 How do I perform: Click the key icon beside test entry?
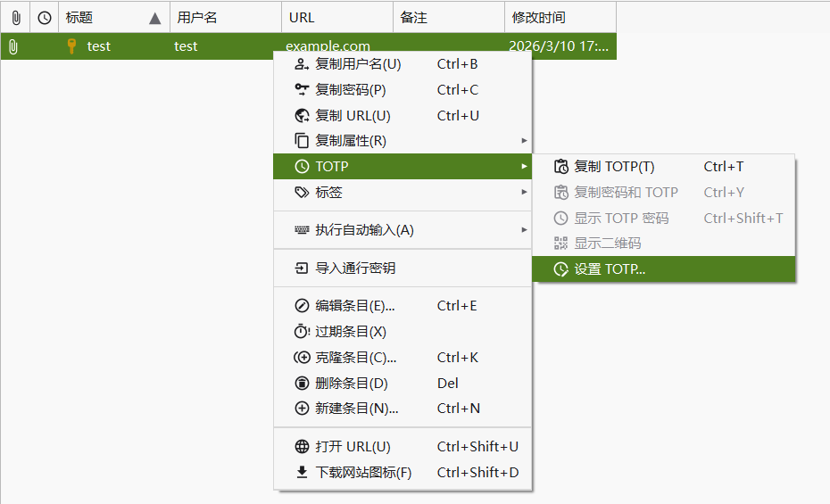[72, 46]
